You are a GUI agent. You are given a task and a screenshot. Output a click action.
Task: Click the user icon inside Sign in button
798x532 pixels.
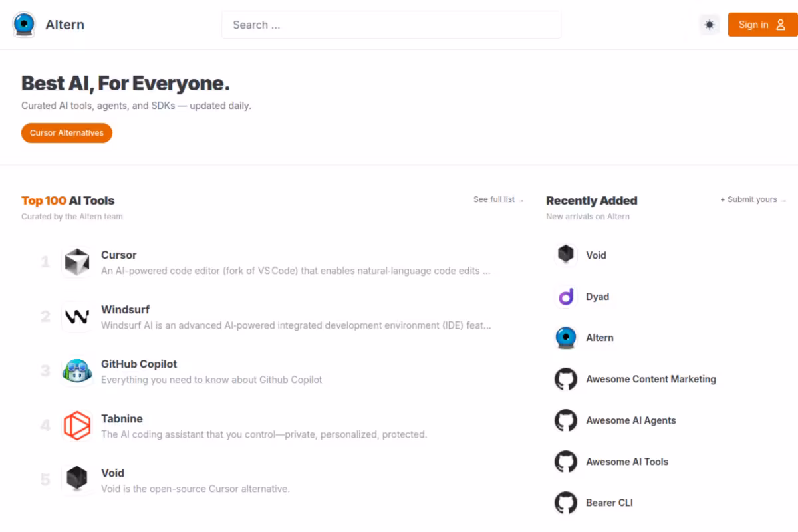pos(781,25)
